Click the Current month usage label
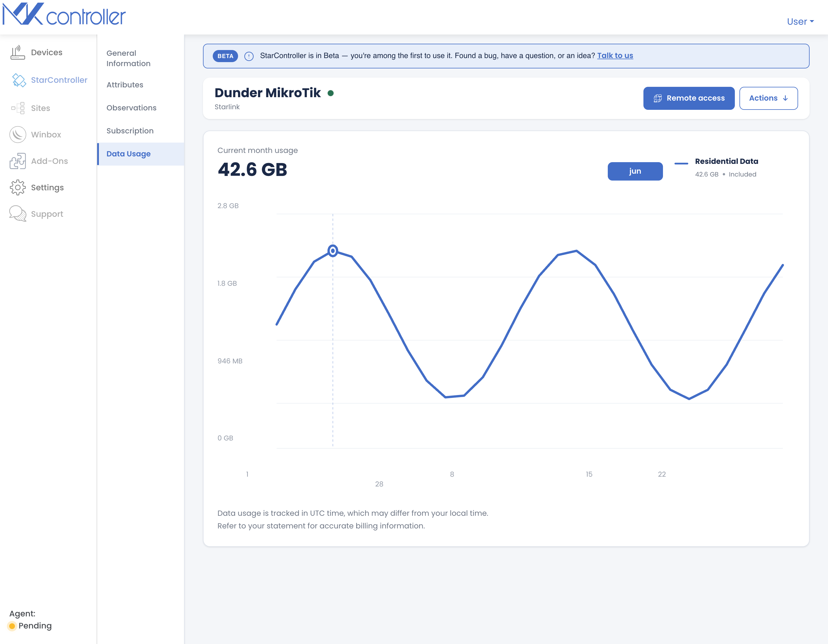 coord(257,150)
